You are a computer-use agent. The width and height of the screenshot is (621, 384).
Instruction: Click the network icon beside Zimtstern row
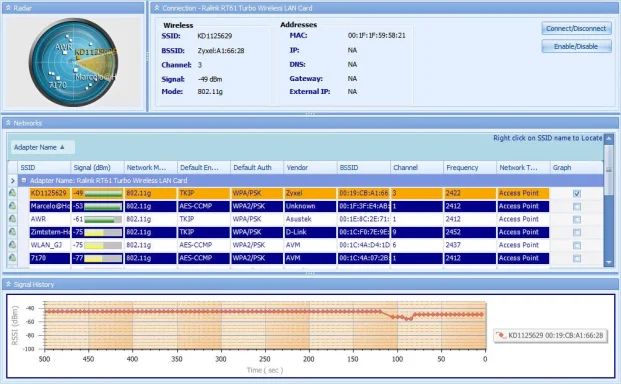coord(12,232)
